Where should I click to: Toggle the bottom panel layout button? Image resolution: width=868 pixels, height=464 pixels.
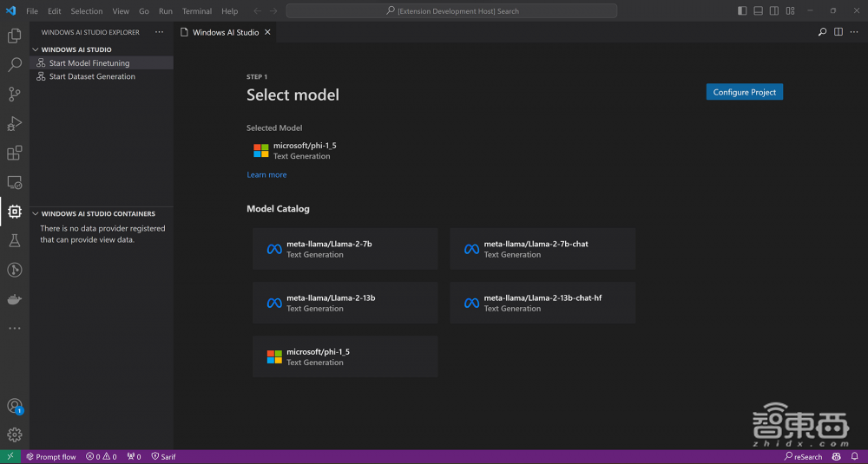(x=758, y=11)
